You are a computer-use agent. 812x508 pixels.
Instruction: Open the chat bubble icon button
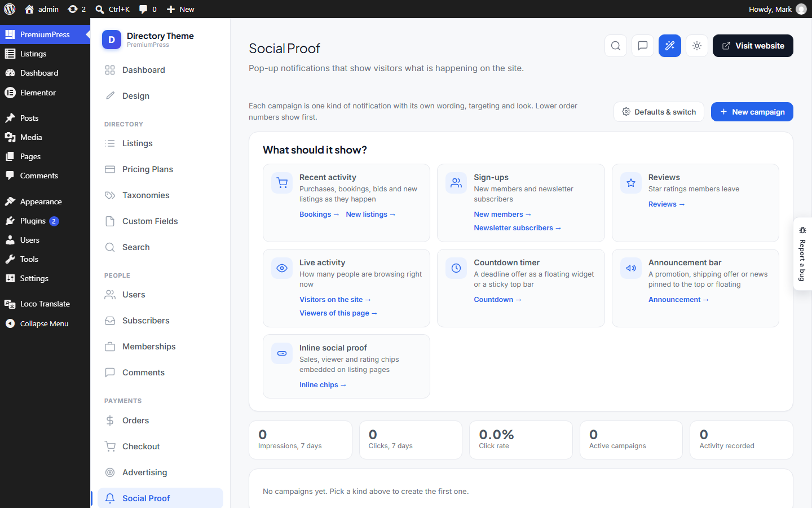643,46
